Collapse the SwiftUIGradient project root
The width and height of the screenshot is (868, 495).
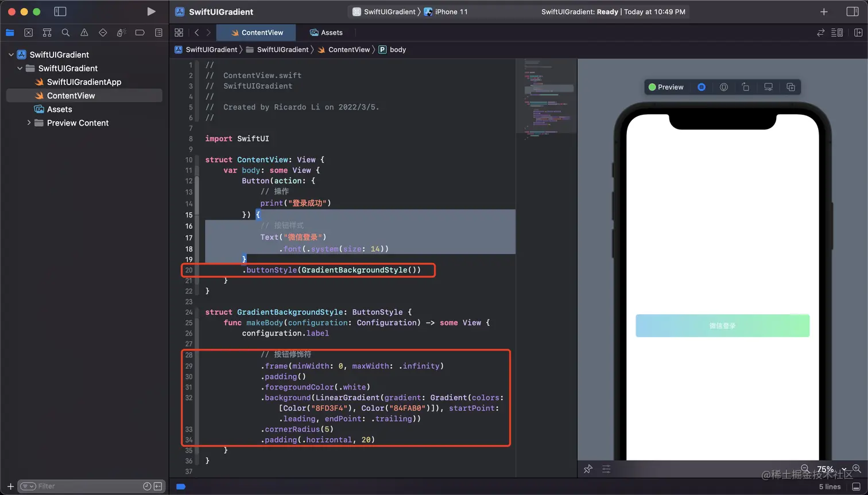pyautogui.click(x=11, y=54)
